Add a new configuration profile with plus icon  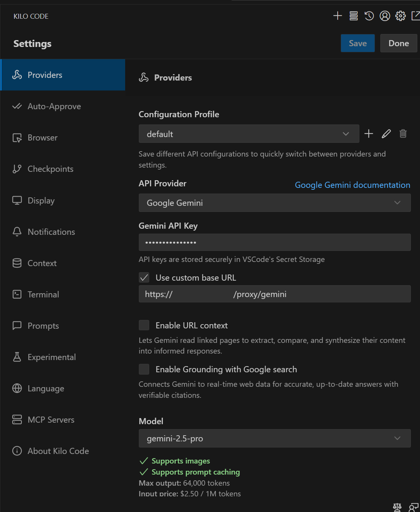click(369, 134)
